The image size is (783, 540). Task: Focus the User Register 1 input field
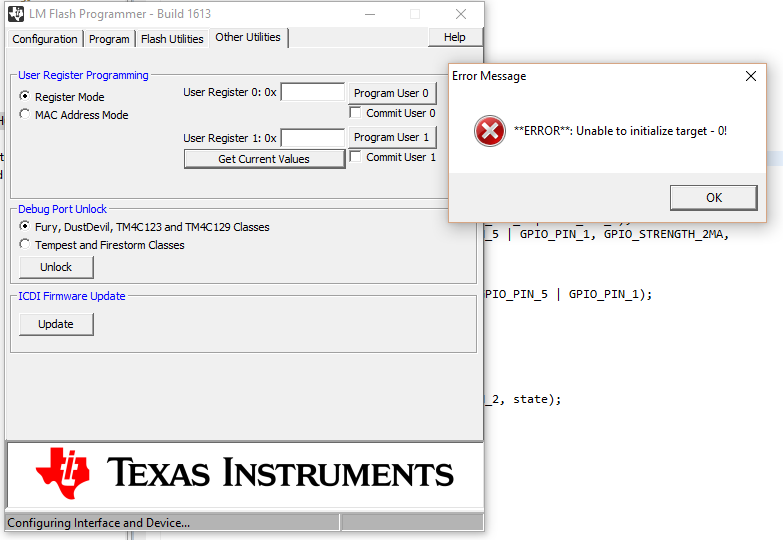313,138
